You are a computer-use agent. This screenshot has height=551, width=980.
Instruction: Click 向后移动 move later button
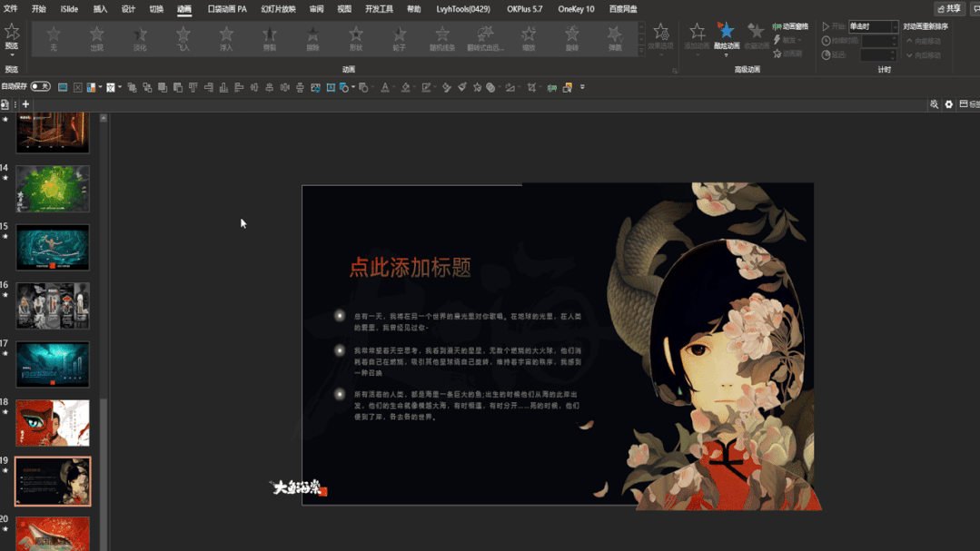click(x=924, y=55)
